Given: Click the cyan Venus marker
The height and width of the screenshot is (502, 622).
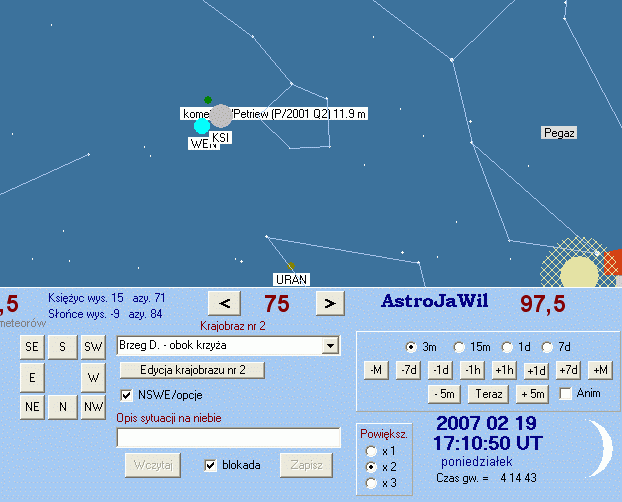Looking at the screenshot, I should pyautogui.click(x=202, y=126).
